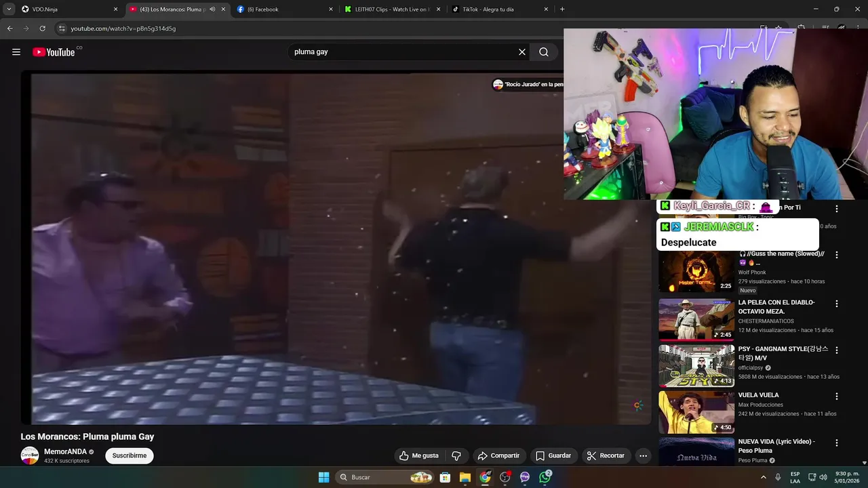Viewport: 868px width, 488px height.
Task: Open PSY - GANGNAM STYLE title
Action: tap(783, 353)
